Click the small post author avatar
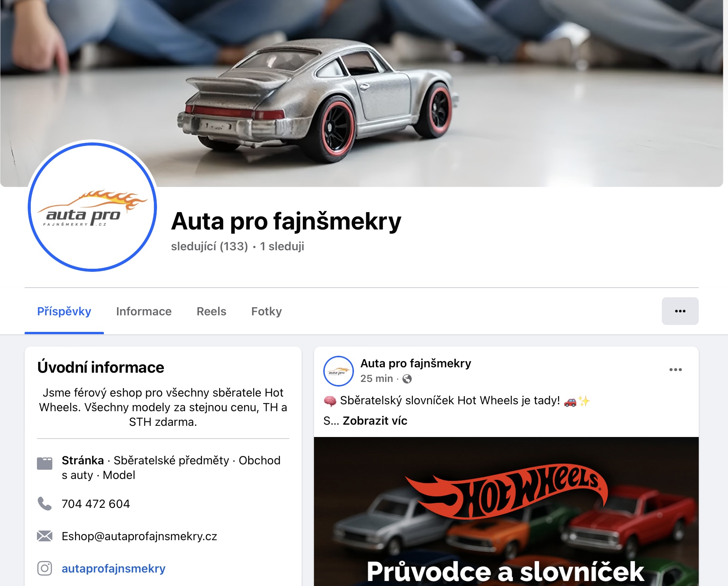 click(339, 371)
